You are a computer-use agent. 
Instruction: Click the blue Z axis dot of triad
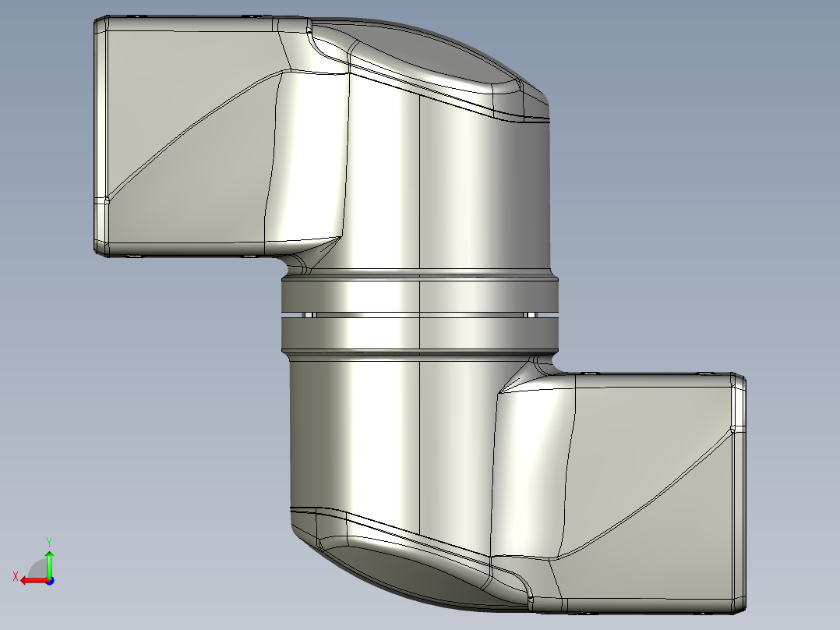50,581
